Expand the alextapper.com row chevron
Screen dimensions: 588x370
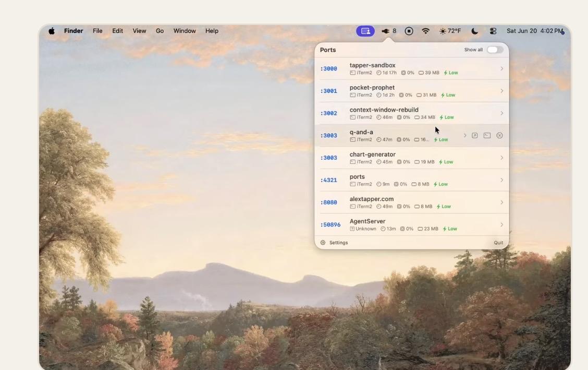[502, 202]
